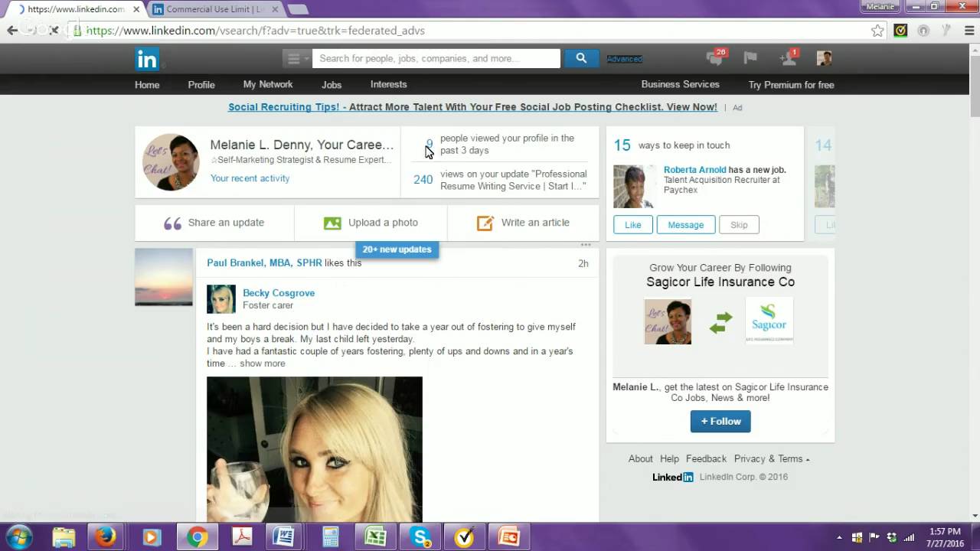Expand post text with show more
The width and height of the screenshot is (980, 551).
click(263, 364)
